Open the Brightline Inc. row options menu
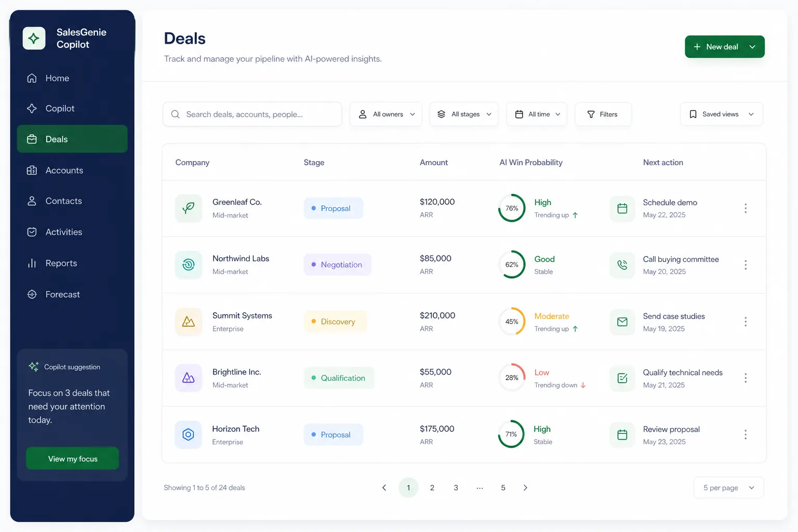 (x=746, y=378)
